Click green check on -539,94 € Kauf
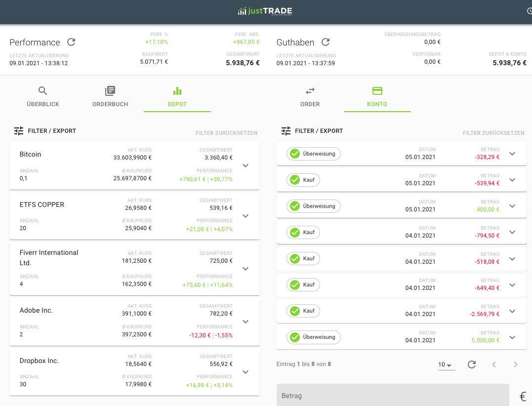Screen dimensions: 532x406 click(295, 180)
